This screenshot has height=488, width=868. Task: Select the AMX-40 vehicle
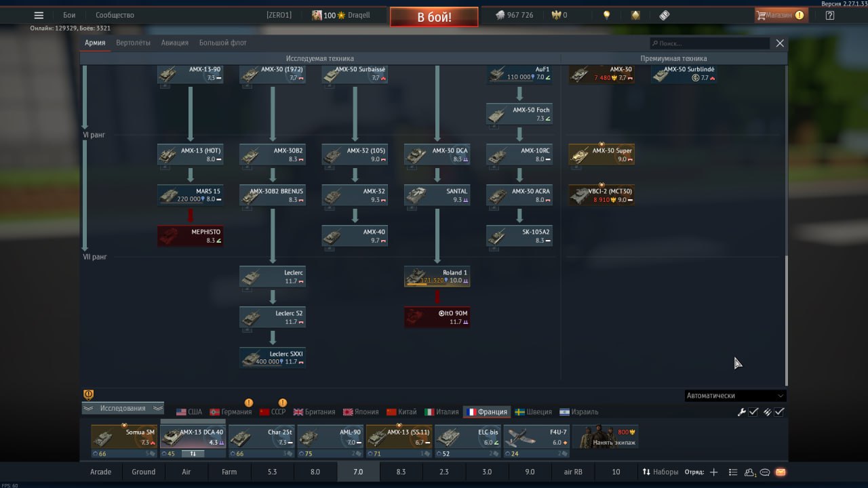point(355,236)
